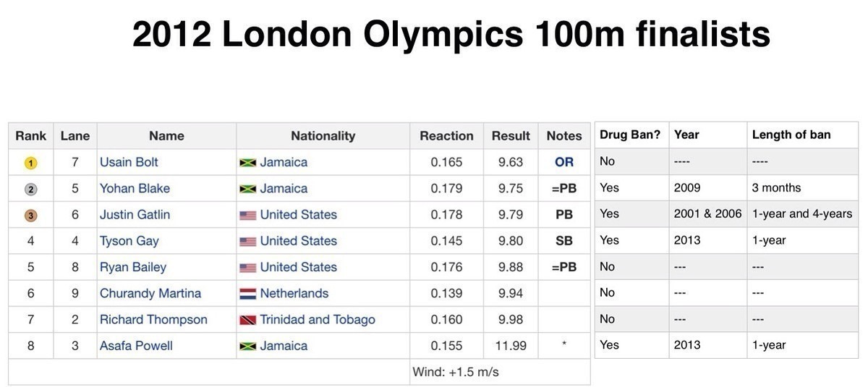Click the silver medal icon for rank 2
Viewport: 868px width, 387px height.
pyautogui.click(x=30, y=189)
